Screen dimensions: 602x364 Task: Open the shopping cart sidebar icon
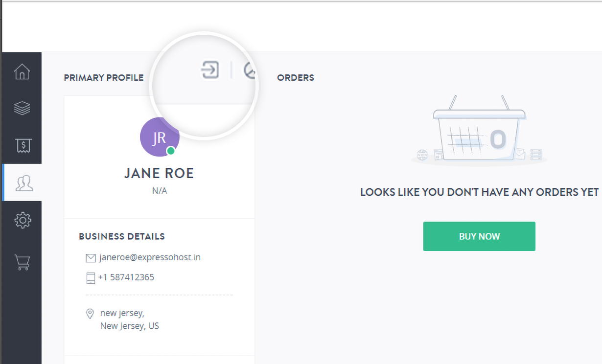22,262
